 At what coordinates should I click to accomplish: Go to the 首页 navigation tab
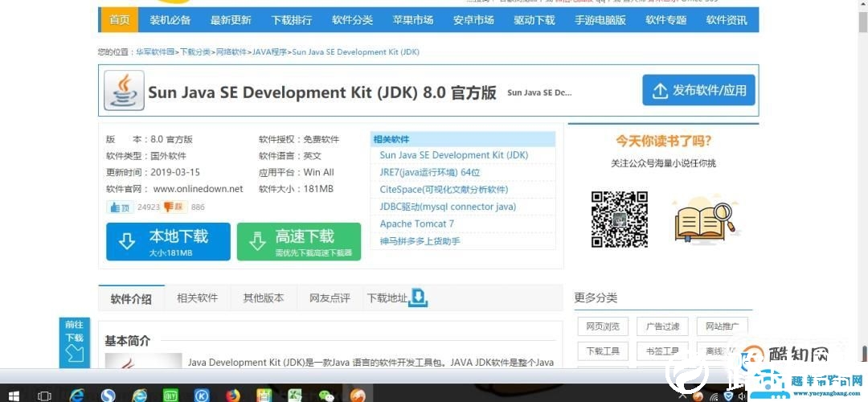(120, 20)
